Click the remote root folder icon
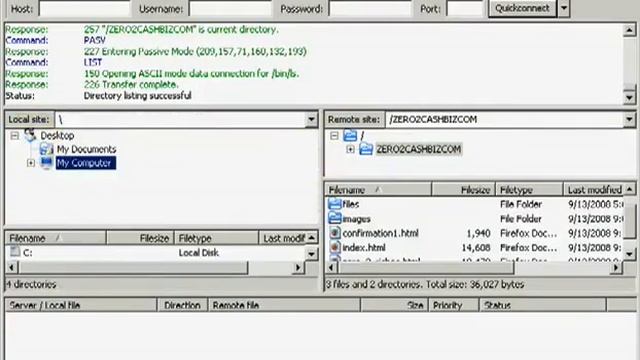The image size is (640, 360). point(350,135)
